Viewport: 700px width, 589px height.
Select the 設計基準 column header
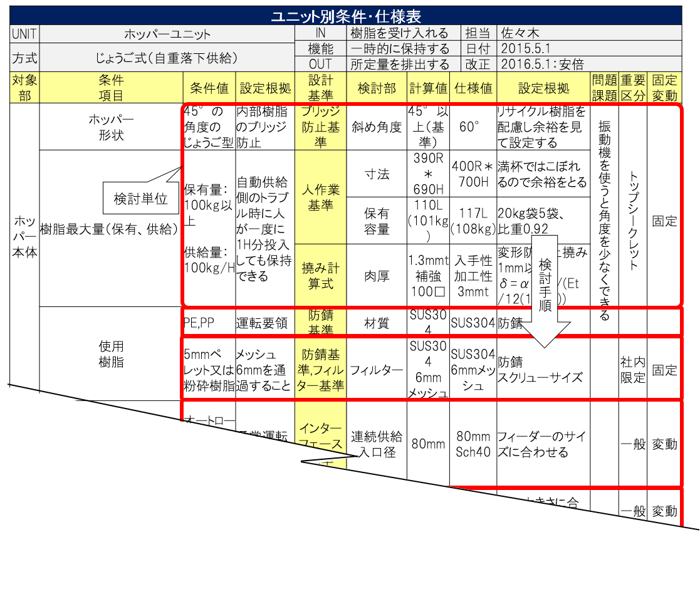pyautogui.click(x=320, y=88)
